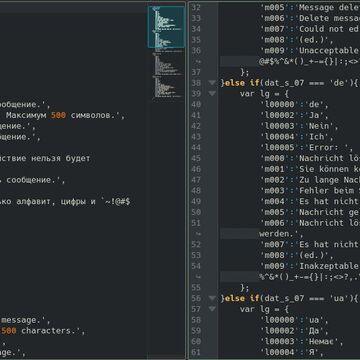Image resolution: width=360 pixels, height=360 pixels.
Task: Click the wrap indicator below line 51
Action: coord(198,234)
